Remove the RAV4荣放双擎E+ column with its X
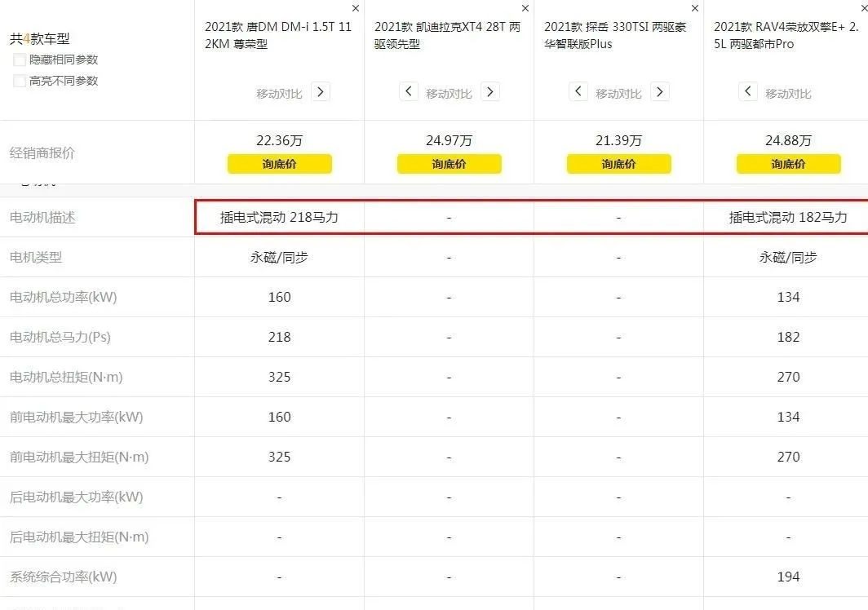Screen dimensions: 868x610 [864, 8]
